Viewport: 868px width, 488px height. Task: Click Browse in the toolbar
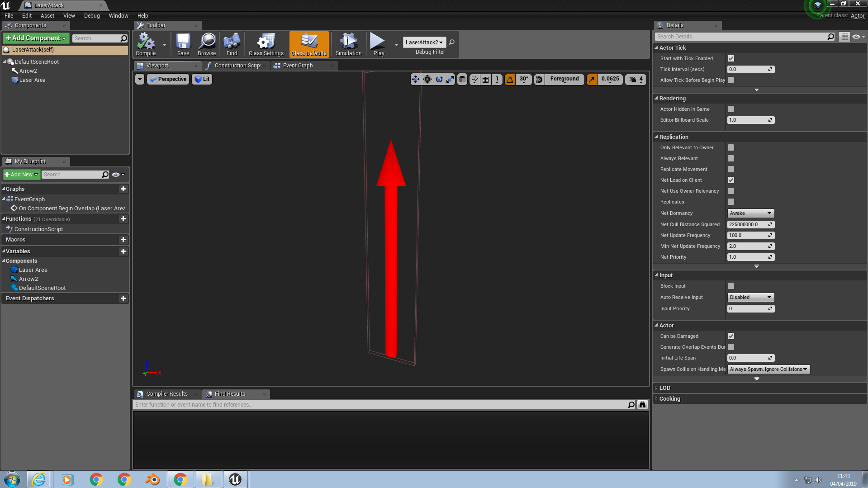tap(207, 44)
